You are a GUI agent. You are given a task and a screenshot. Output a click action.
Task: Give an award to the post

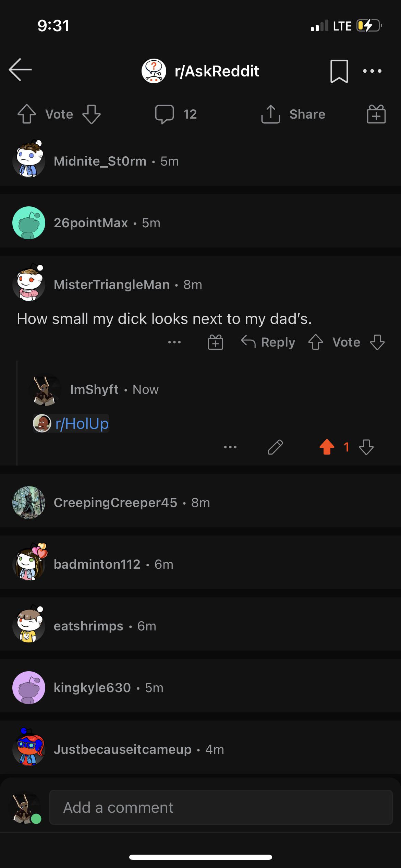pos(376,114)
